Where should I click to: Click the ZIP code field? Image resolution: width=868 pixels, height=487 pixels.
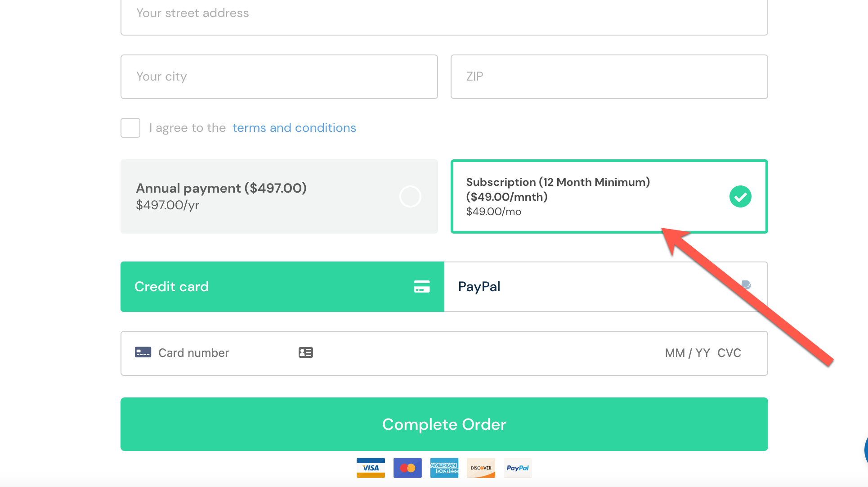609,77
